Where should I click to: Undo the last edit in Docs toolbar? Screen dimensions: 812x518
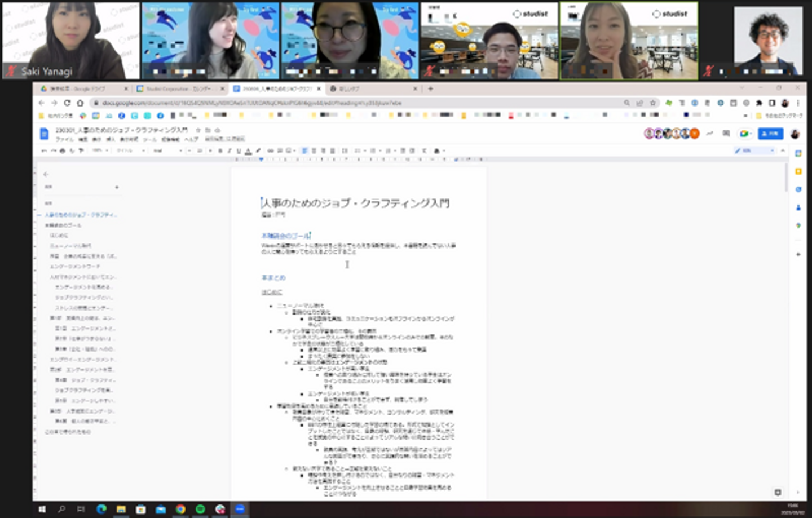click(44, 151)
